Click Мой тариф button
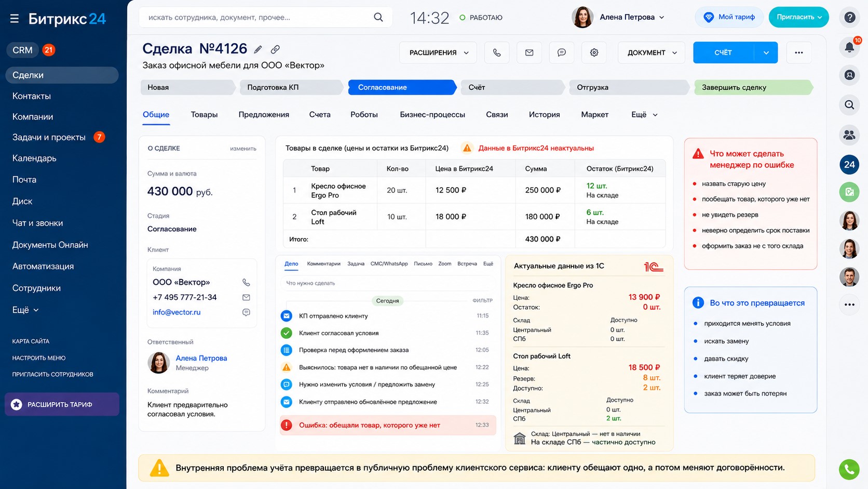Image resolution: width=868 pixels, height=489 pixels. (729, 17)
